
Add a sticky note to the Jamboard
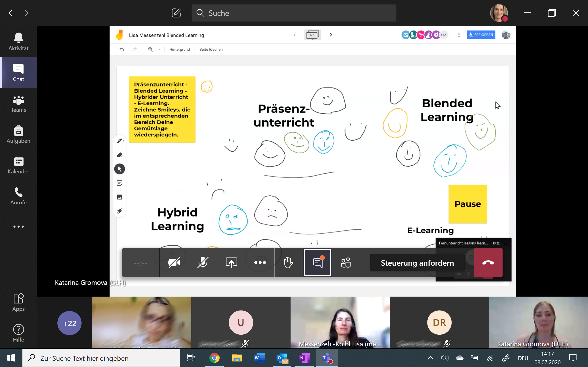119,183
